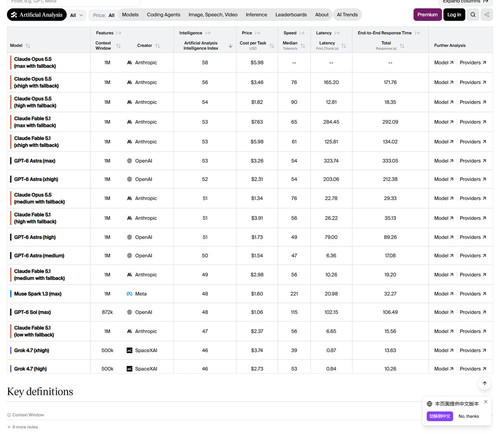Image resolution: width=500 pixels, height=434 pixels.
Task: Open the Inference menu
Action: [256, 15]
